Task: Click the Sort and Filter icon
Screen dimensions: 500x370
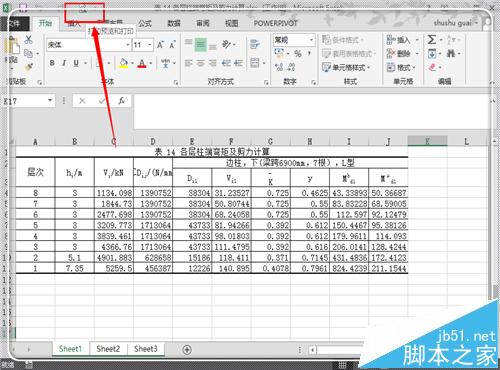Action: [x=451, y=40]
